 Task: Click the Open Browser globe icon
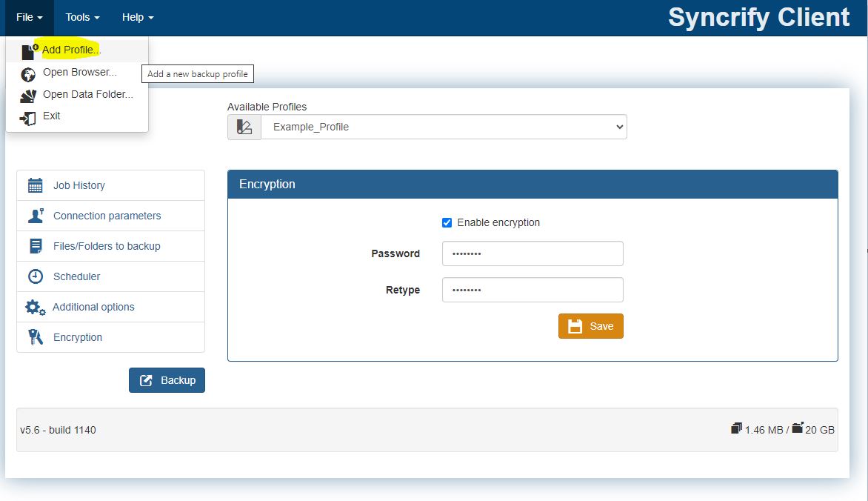click(x=27, y=74)
